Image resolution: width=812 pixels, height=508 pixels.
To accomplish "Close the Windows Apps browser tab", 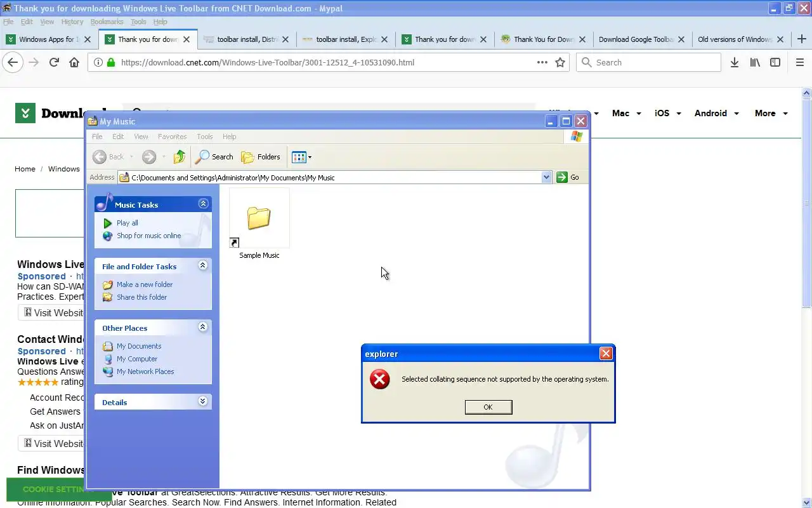I will coord(88,39).
